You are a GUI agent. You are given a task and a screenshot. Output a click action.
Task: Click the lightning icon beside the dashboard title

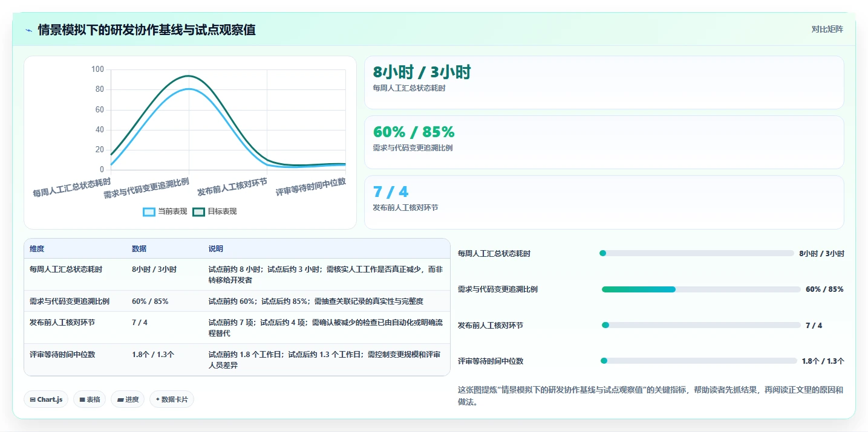[x=28, y=30]
